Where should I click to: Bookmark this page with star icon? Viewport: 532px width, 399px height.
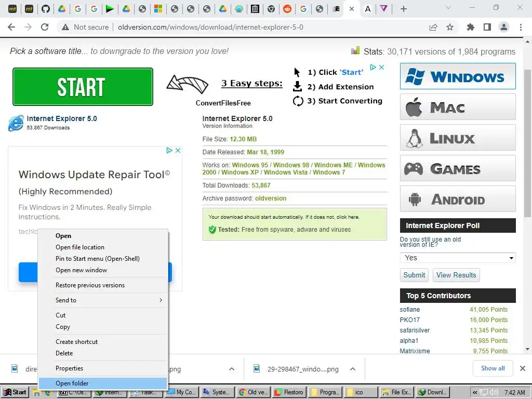coord(450,27)
